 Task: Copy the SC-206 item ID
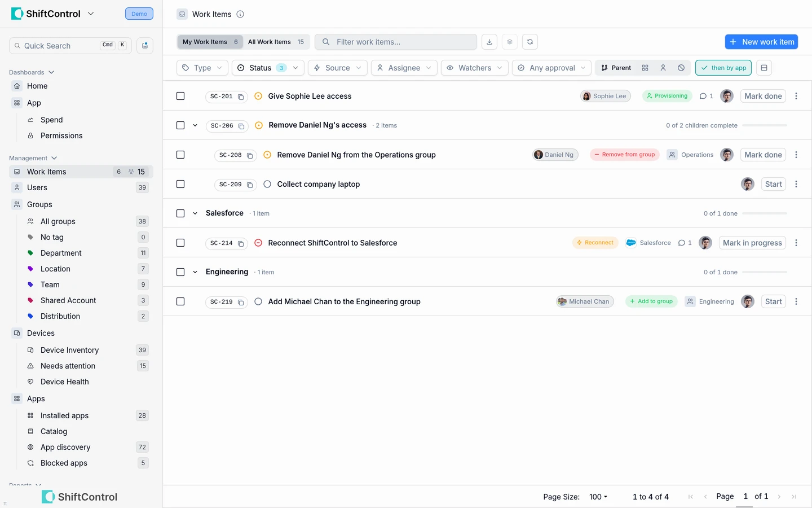point(241,126)
